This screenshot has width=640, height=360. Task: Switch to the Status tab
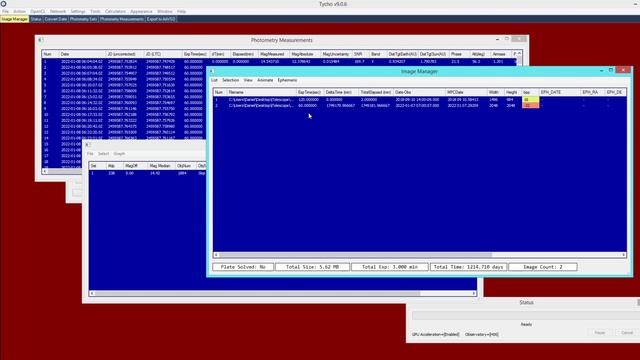tap(36, 19)
